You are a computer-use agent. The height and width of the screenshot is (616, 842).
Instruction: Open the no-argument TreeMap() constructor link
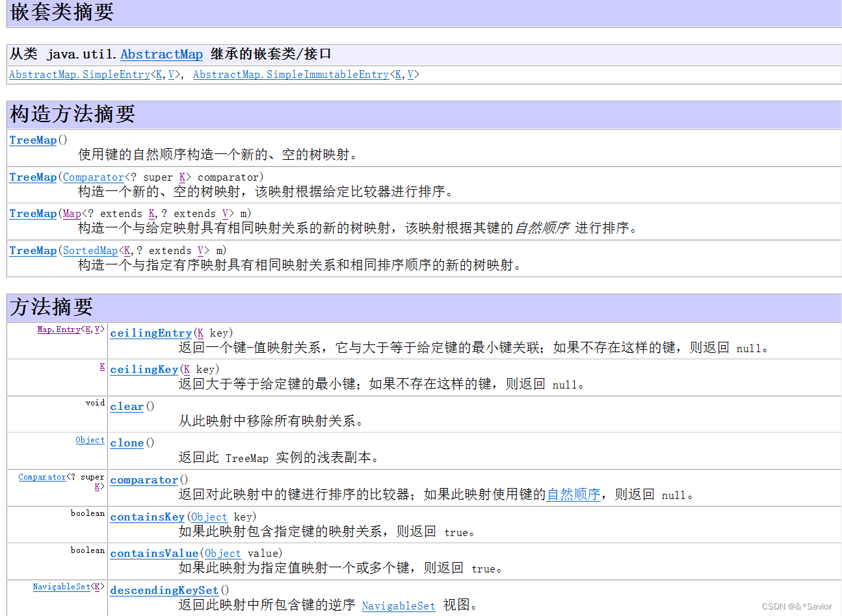pyautogui.click(x=33, y=140)
